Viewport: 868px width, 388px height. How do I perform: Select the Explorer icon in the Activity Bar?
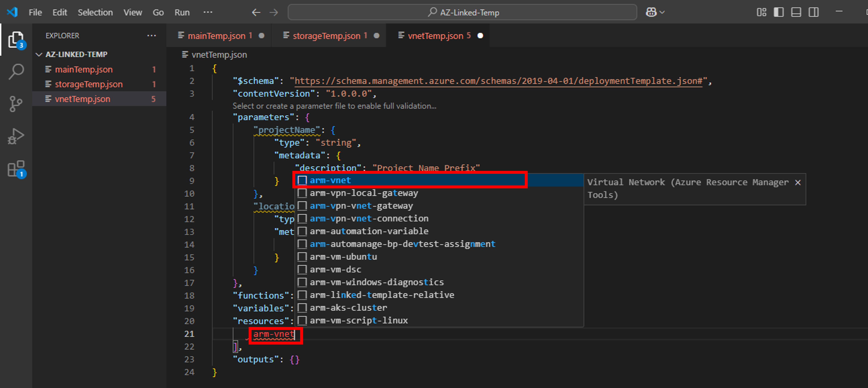[x=16, y=39]
